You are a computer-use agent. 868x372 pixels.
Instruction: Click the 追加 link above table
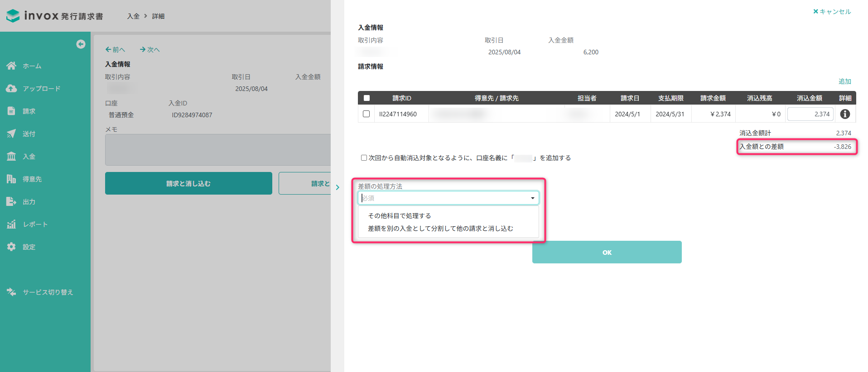[x=844, y=81]
